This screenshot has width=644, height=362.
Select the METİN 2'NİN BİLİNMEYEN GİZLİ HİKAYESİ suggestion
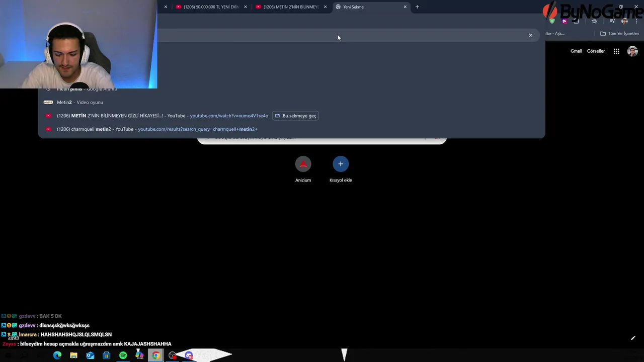(292, 116)
